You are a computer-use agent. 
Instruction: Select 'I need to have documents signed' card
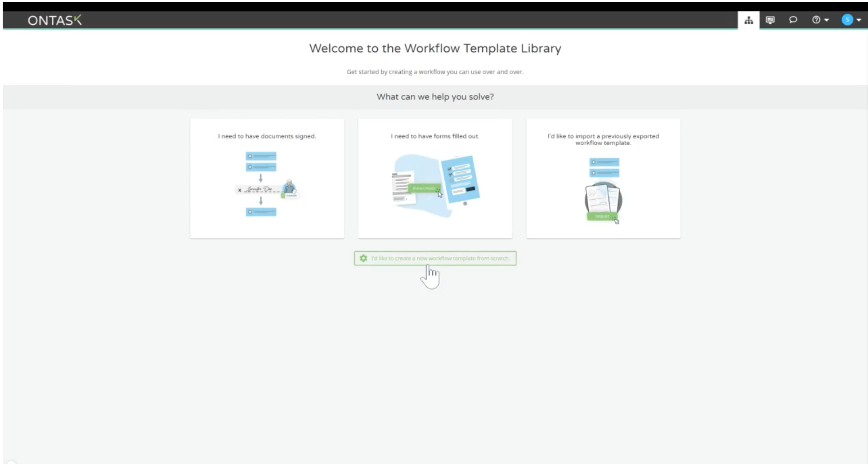coord(267,178)
